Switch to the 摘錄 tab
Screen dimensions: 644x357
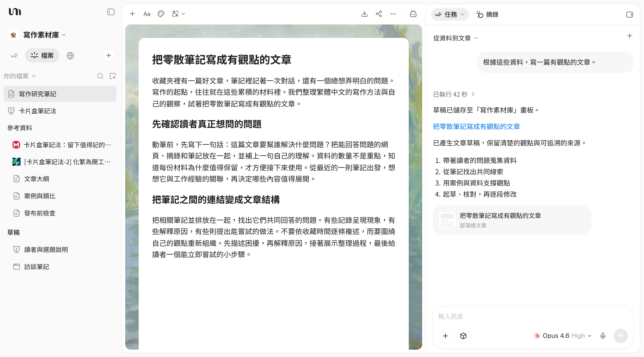(x=487, y=14)
